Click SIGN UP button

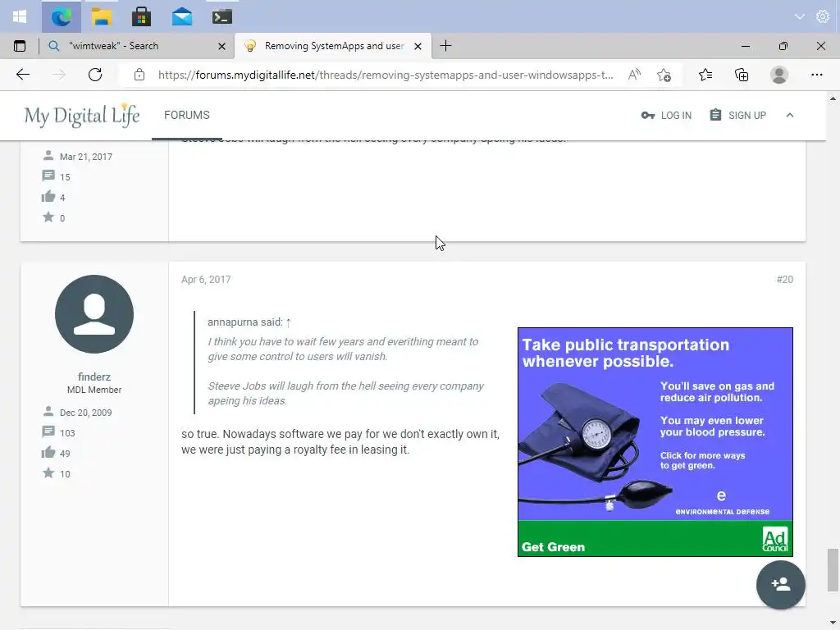tap(737, 115)
